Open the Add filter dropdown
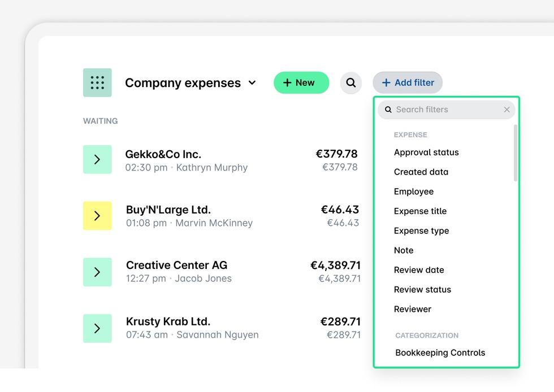 click(x=407, y=82)
